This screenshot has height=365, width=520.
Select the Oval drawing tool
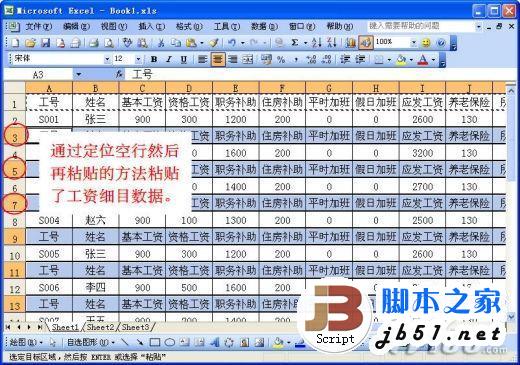tap(170, 342)
